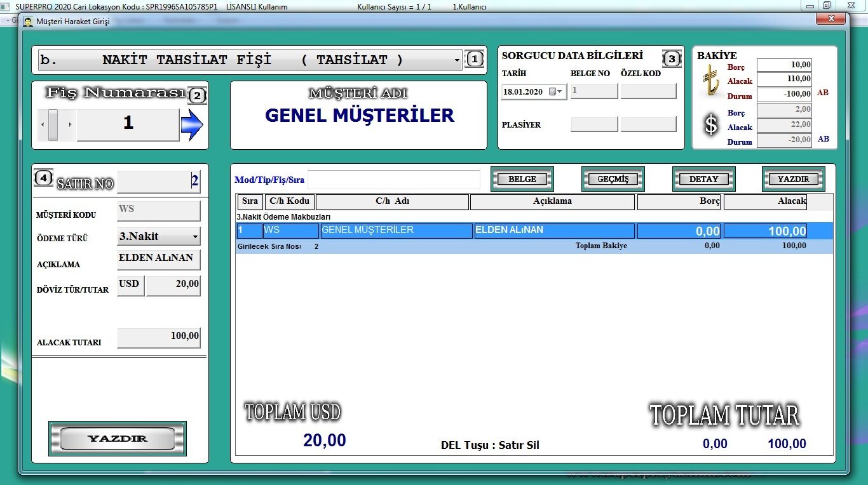This screenshot has height=485, width=868.
Task: Click the Mod/Tip/Fiş/Sıra input field
Action: coord(394,180)
